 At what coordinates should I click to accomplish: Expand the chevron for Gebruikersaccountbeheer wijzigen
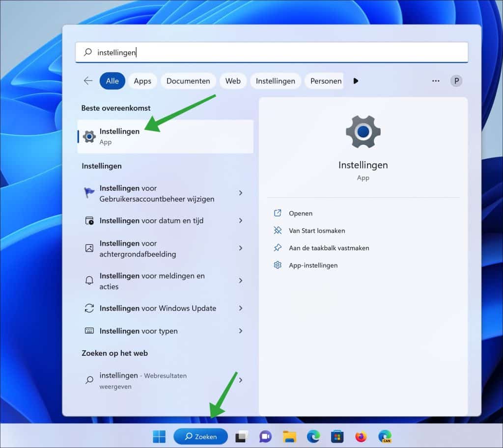(241, 193)
